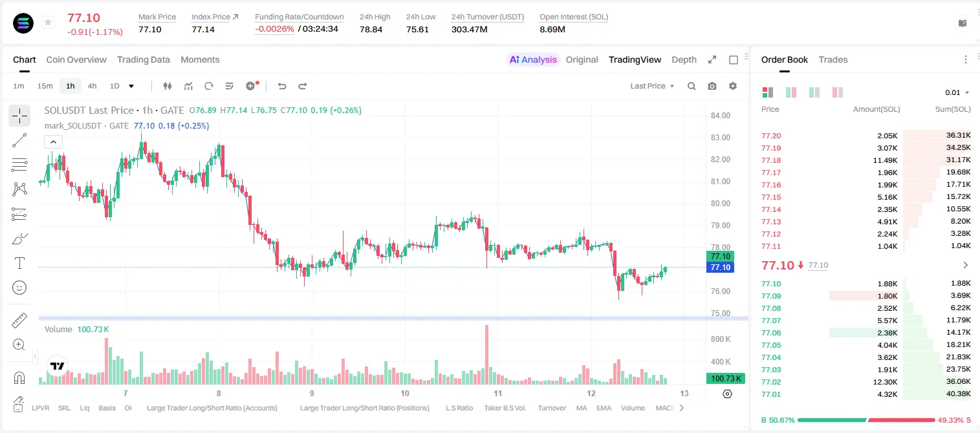
Task: Select the ruler measure tool
Action: point(19,320)
